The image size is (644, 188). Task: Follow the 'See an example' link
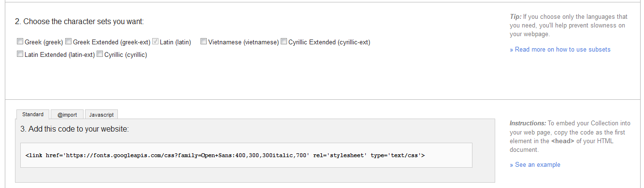tap(535, 165)
